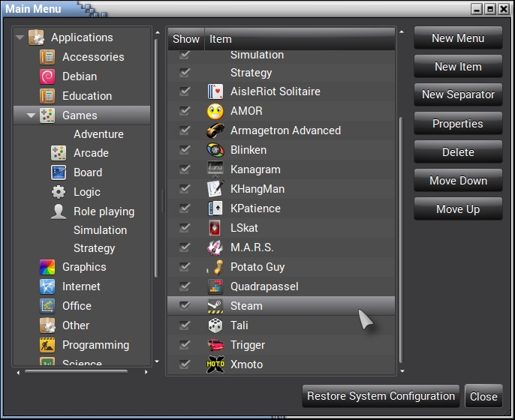Disable the Show checkbox for Potato Guy
515x420 pixels.
pos(185,267)
